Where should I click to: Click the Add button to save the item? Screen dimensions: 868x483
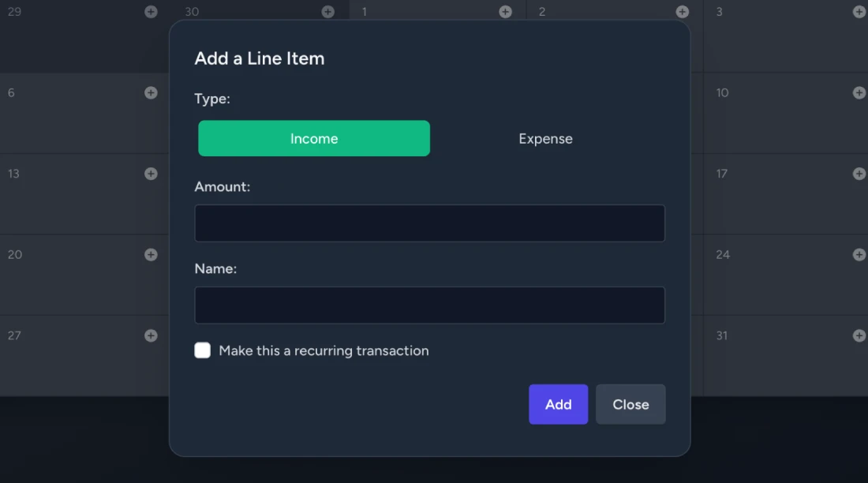point(558,404)
